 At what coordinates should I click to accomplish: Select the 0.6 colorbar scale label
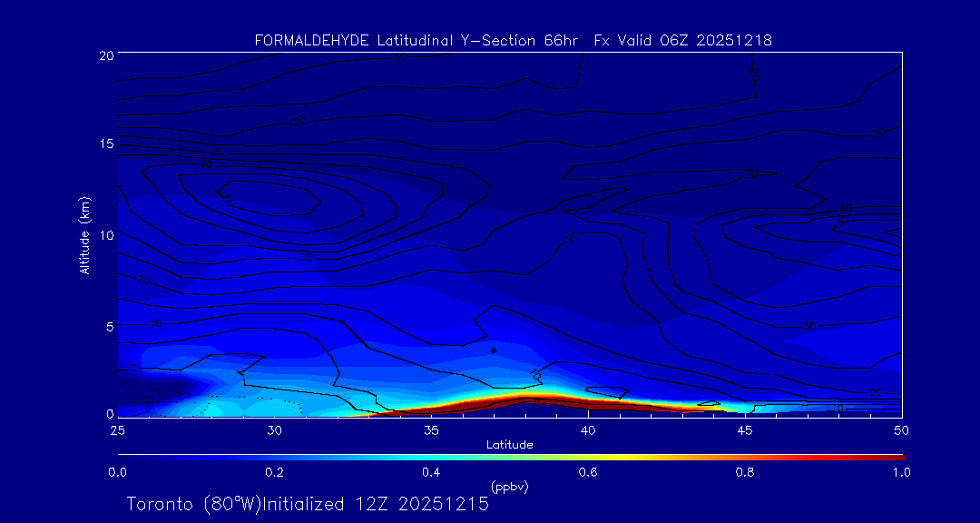pyautogui.click(x=588, y=472)
